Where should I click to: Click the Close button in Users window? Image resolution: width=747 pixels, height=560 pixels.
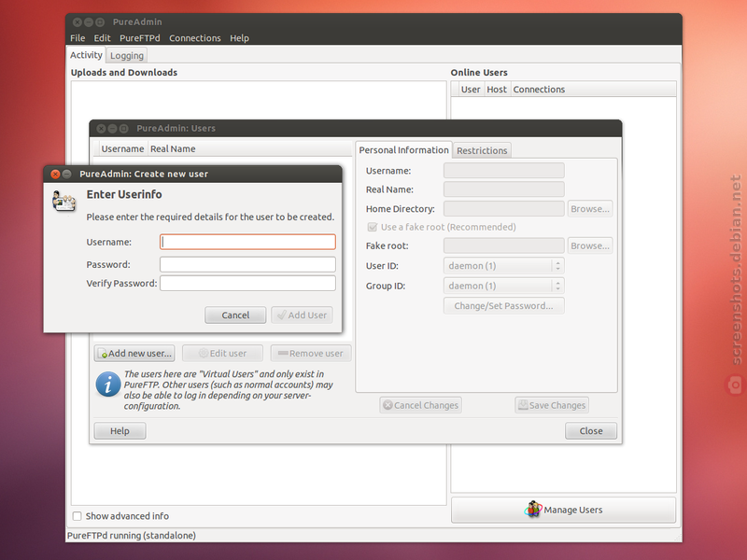[x=591, y=431]
